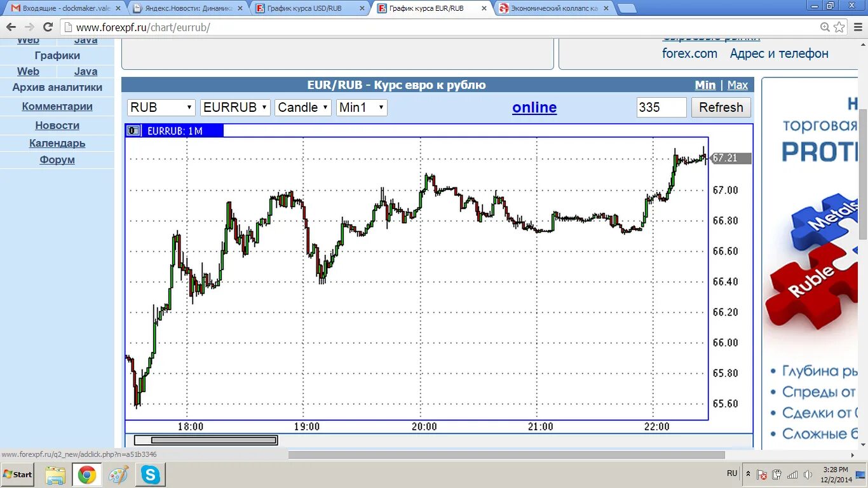Close the График курса USD/RUB tab

coord(362,8)
